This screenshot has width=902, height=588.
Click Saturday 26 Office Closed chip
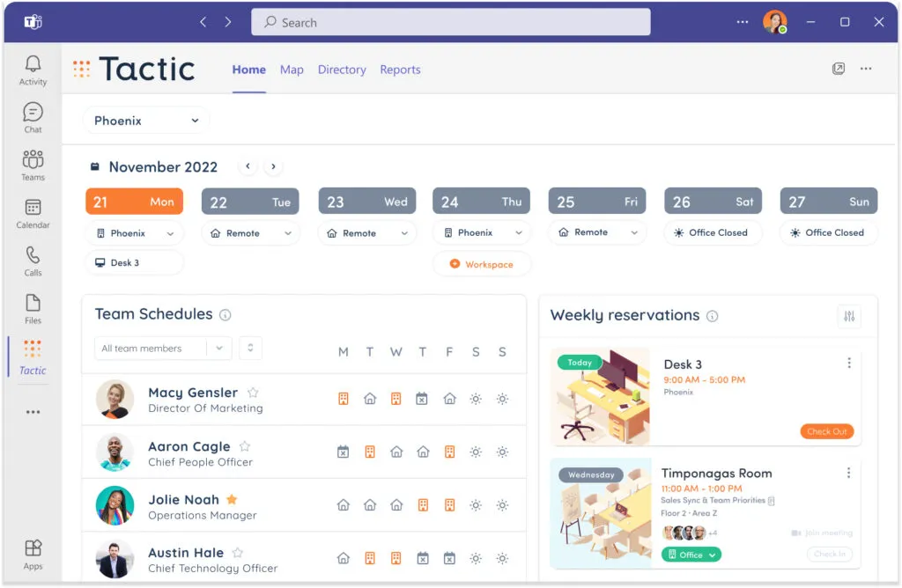click(x=713, y=232)
